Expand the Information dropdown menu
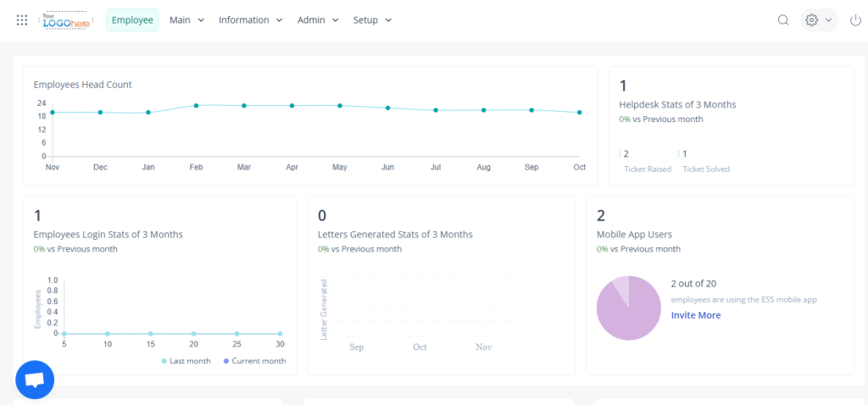This screenshot has width=868, height=405. click(250, 20)
